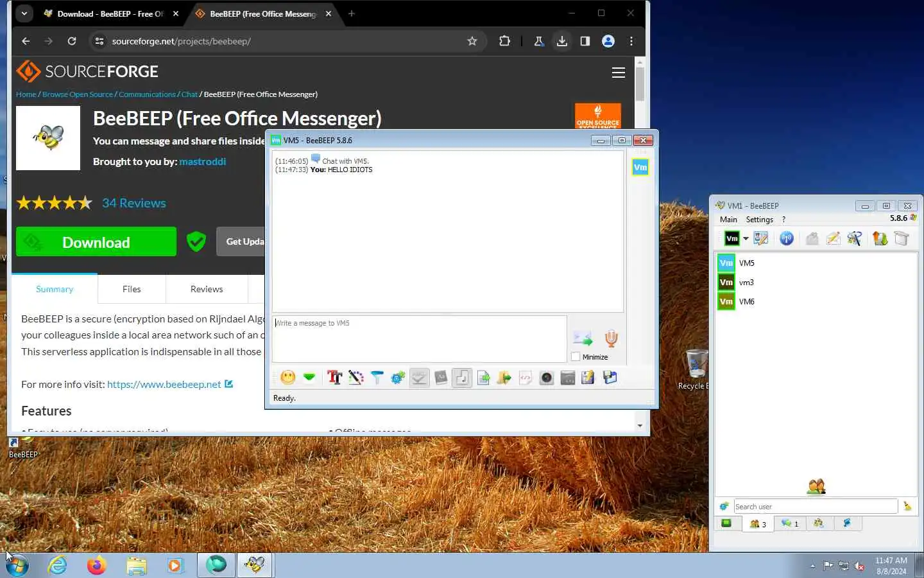Open Firefox from the taskbar
This screenshot has width=924, height=578.
coord(96,565)
